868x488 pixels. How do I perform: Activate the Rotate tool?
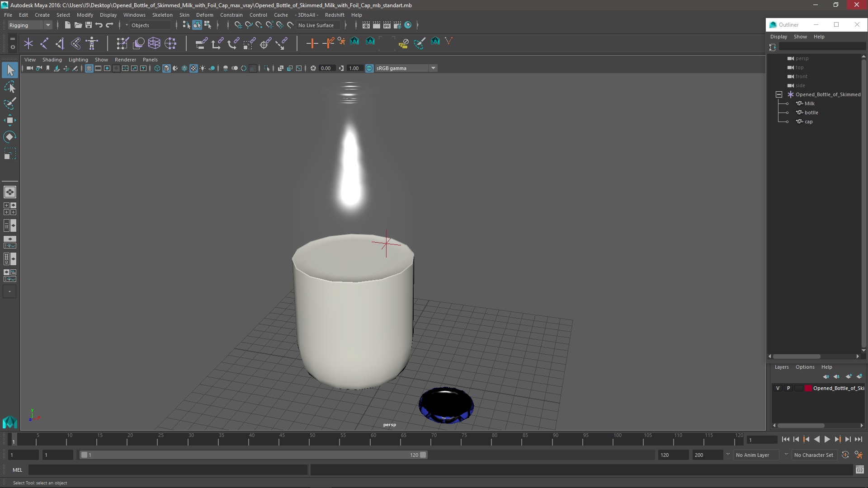point(10,137)
